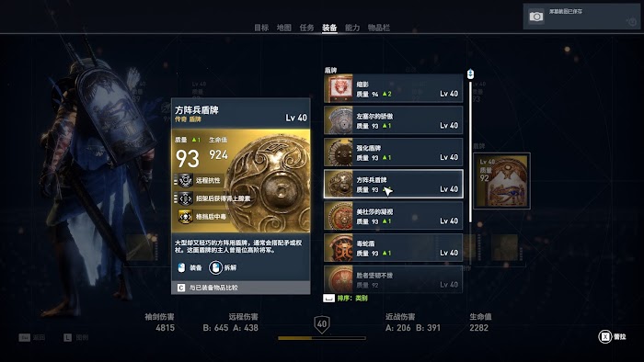Screen dimensions: 644x362
Task: Click the camera screenshot notification icon
Action: (536, 17)
